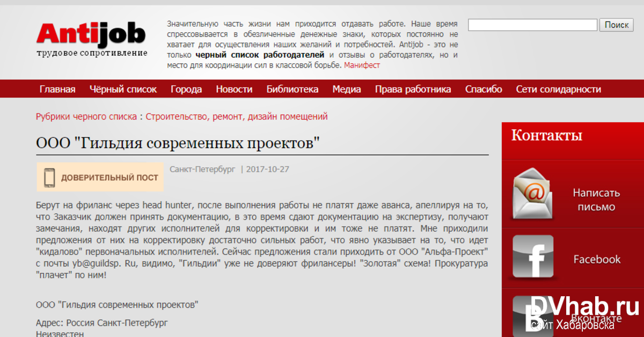This screenshot has height=337, width=644.
Task: Click the Контакты sidebar heading
Action: (x=546, y=135)
